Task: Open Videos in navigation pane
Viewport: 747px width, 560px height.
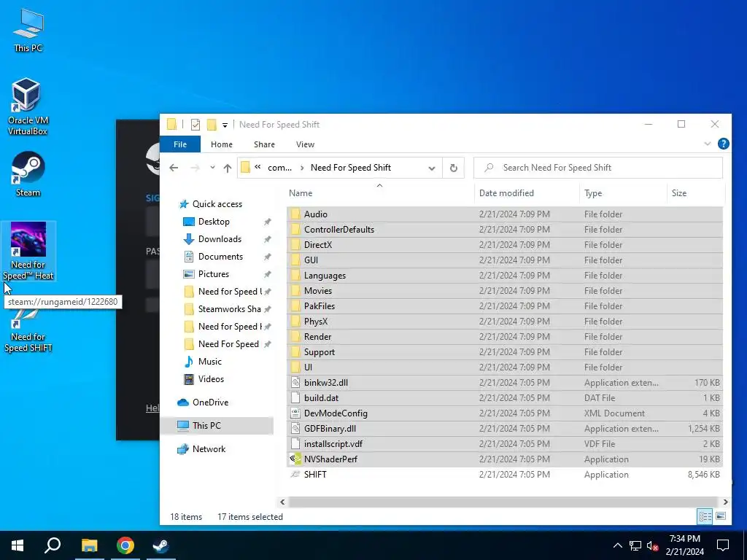Action: tap(211, 379)
